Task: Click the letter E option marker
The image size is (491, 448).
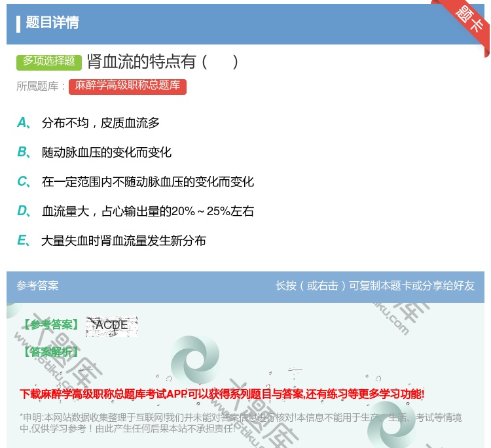Action: pyautogui.click(x=24, y=241)
